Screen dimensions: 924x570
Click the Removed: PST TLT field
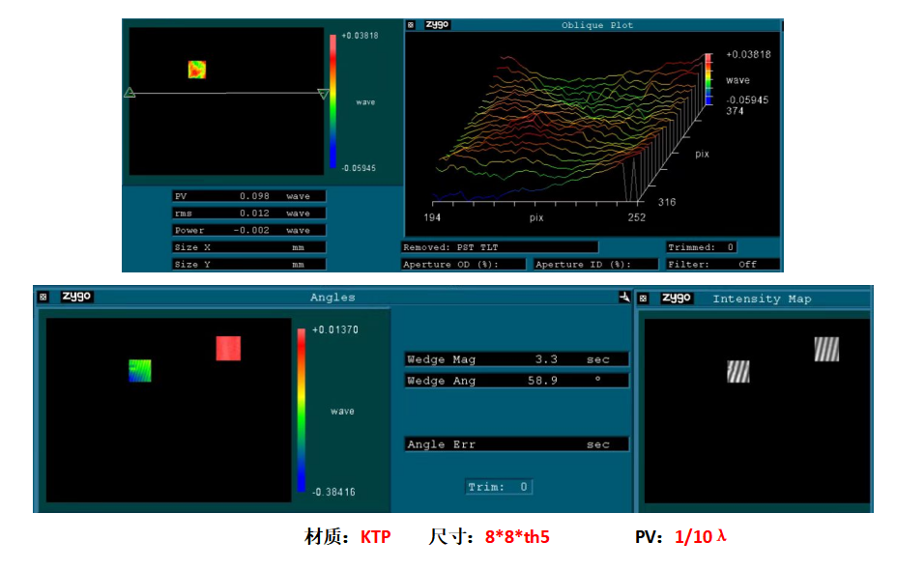(x=500, y=247)
